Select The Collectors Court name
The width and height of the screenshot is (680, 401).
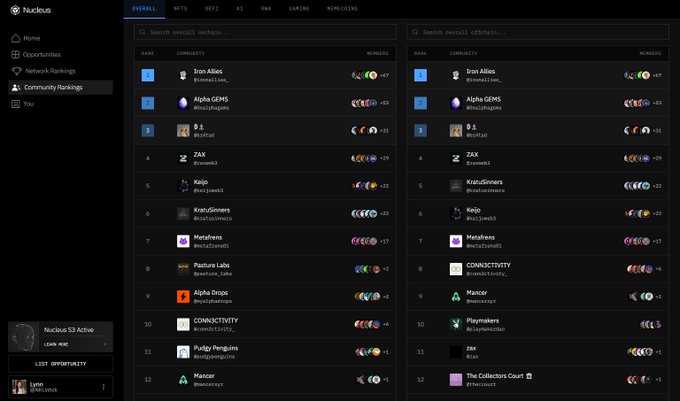coord(495,376)
